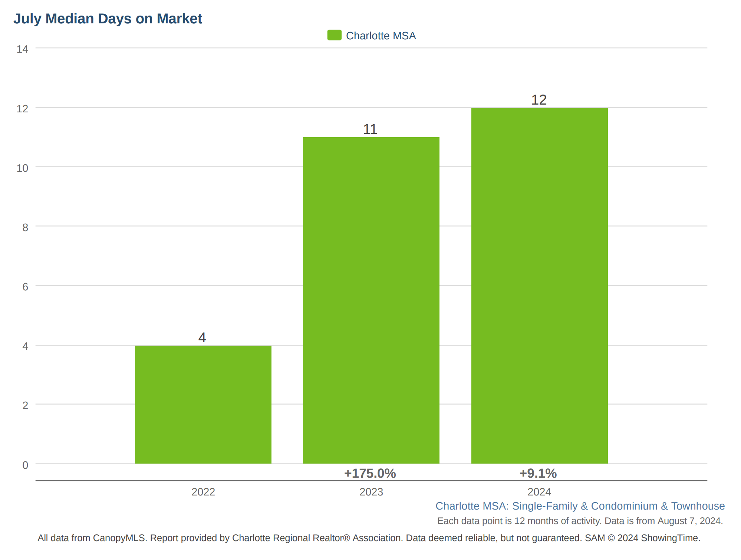Select the 2023 green bar
The image size is (741, 560).
tap(371, 300)
